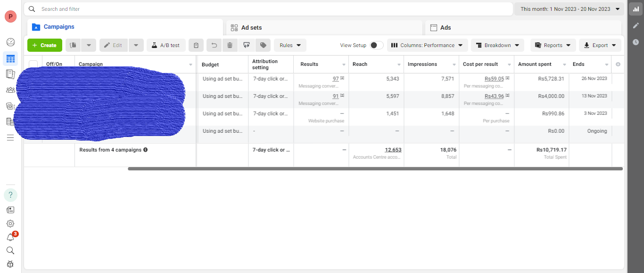
Task: Open the Breakdown dropdown menu
Action: coord(497,45)
